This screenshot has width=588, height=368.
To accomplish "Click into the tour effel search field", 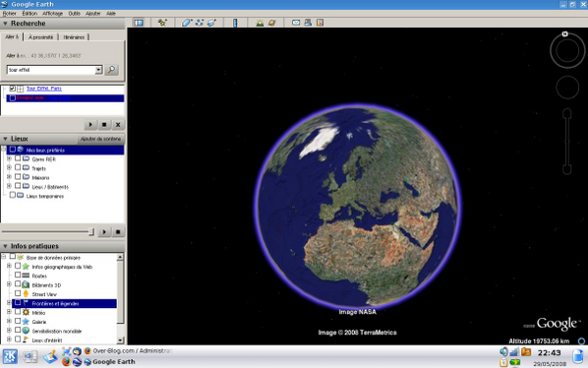I will tap(51, 70).
